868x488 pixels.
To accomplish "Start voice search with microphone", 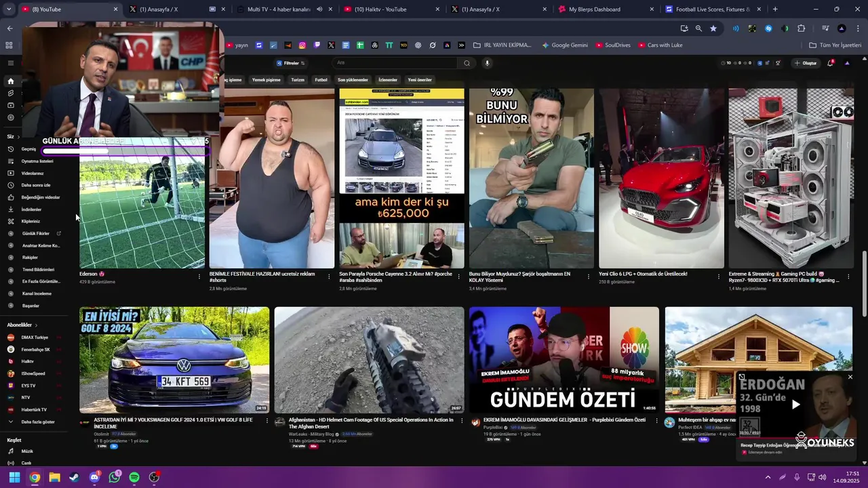I will [487, 63].
